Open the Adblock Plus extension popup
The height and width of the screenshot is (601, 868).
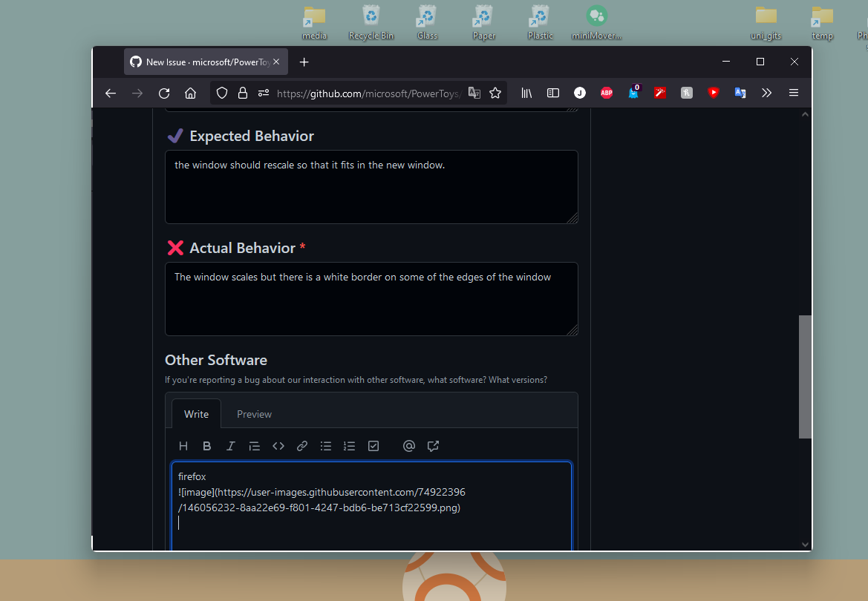607,93
